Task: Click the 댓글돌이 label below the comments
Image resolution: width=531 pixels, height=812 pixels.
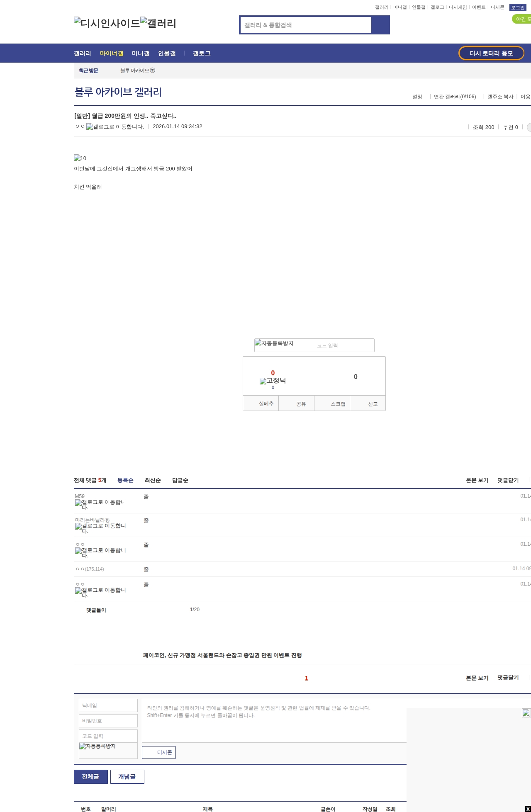Action: [96, 610]
